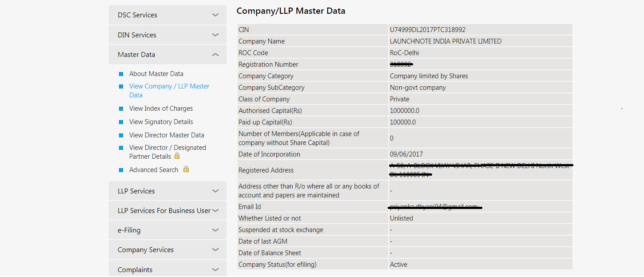Open View Director Master Data link

(x=167, y=135)
